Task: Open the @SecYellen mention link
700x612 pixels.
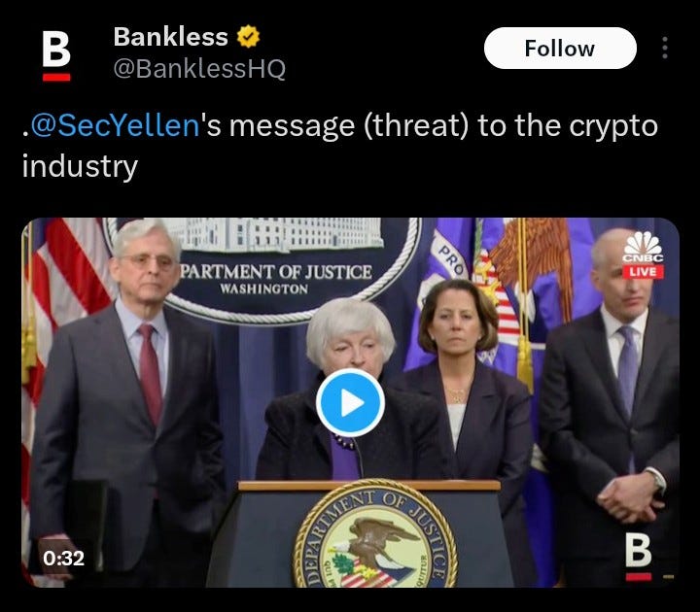Action: 115,125
